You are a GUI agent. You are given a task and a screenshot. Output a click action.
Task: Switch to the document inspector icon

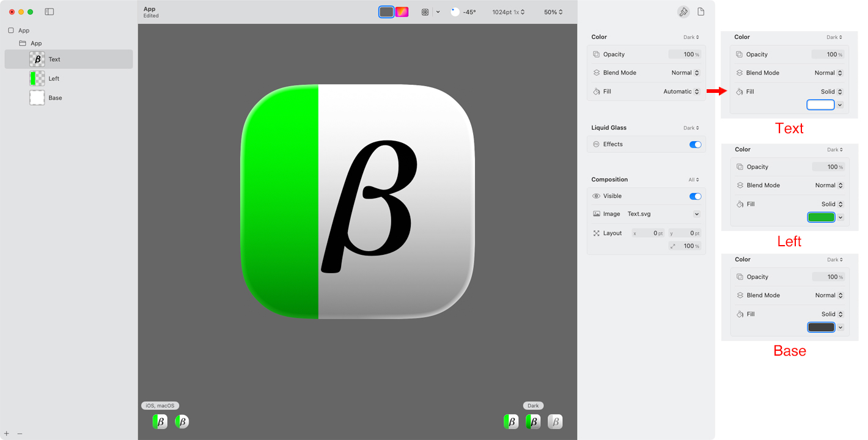coord(701,12)
